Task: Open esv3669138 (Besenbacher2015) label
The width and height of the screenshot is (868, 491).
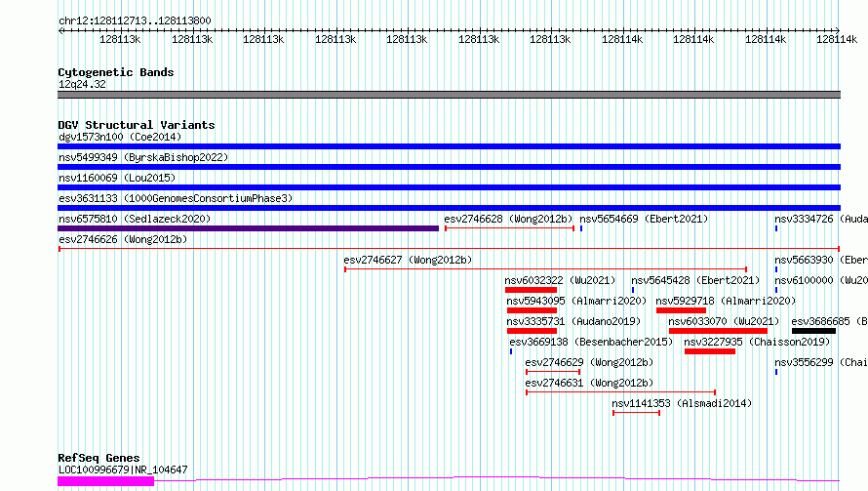Action: coord(591,342)
